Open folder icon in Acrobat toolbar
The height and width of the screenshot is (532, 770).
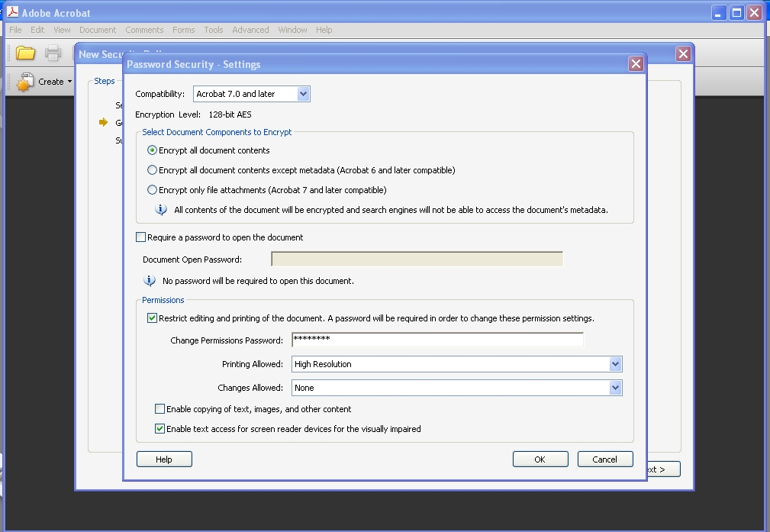click(x=25, y=53)
